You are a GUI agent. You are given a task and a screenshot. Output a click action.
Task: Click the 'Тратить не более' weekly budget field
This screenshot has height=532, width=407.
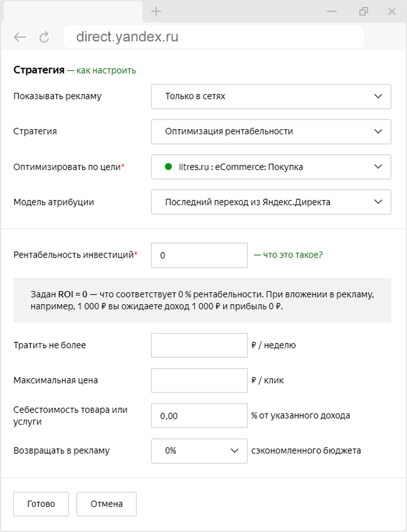click(199, 345)
